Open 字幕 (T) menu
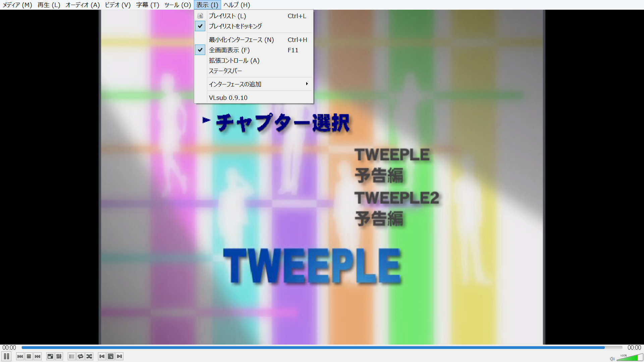This screenshot has width=644, height=362. coord(148,5)
